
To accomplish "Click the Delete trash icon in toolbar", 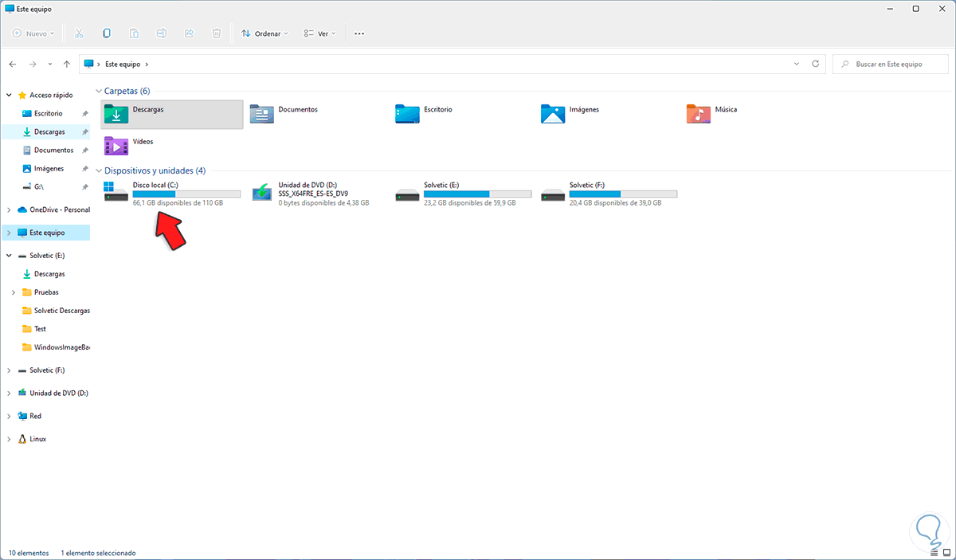I will click(x=217, y=33).
